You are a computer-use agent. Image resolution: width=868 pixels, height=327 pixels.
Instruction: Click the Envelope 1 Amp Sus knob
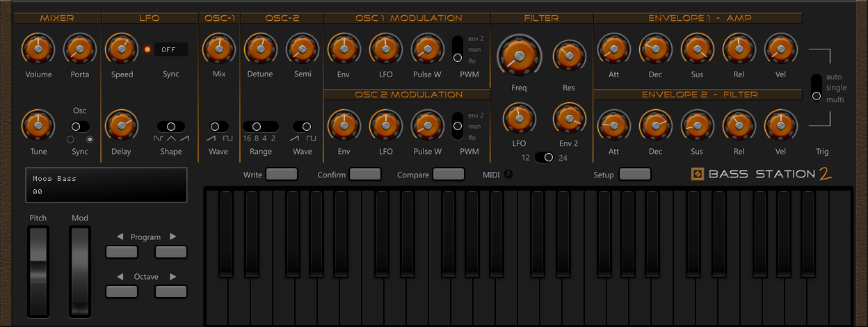click(697, 49)
